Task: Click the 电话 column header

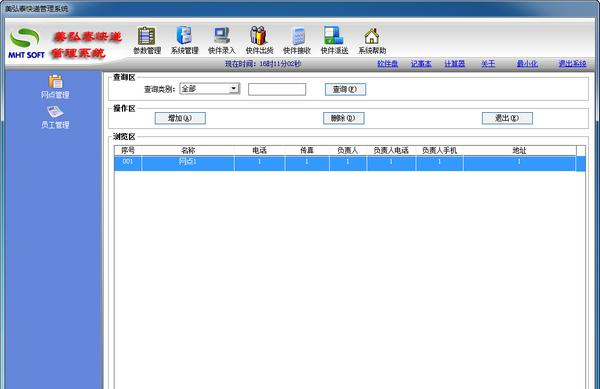Action: (259, 150)
